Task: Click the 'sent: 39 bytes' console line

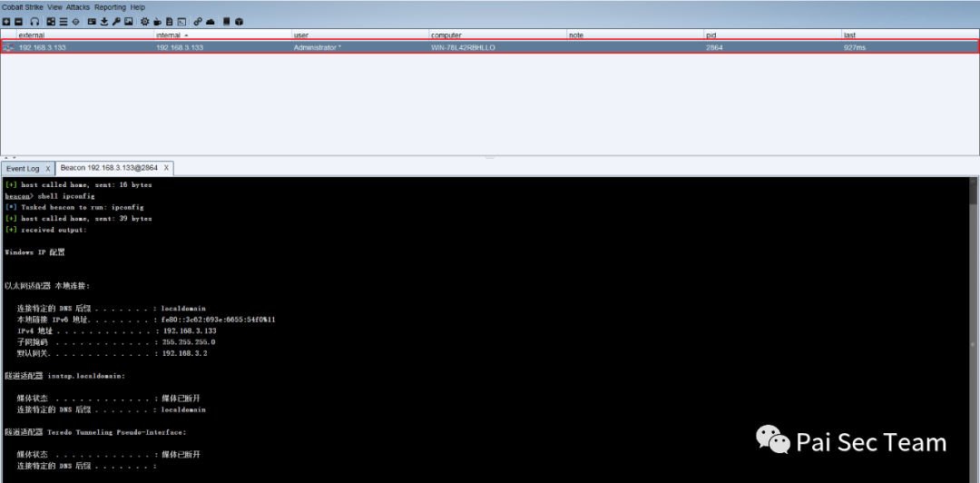Action: (78, 219)
